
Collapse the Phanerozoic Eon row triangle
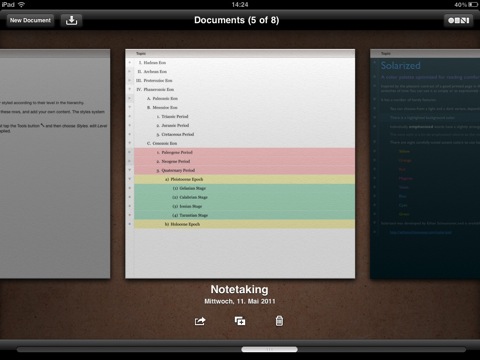click(x=130, y=89)
